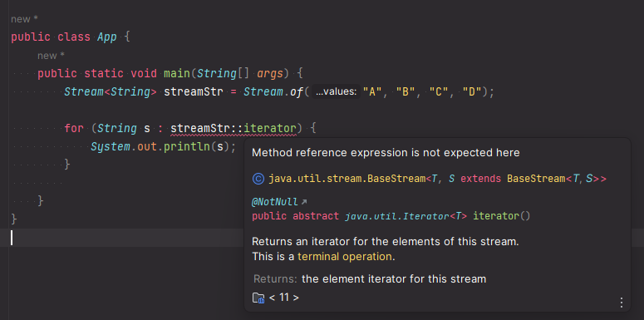The height and width of the screenshot is (320, 644).
Task: Open java.util.stream.BaseStream link in tooltip header
Action: pos(347,179)
